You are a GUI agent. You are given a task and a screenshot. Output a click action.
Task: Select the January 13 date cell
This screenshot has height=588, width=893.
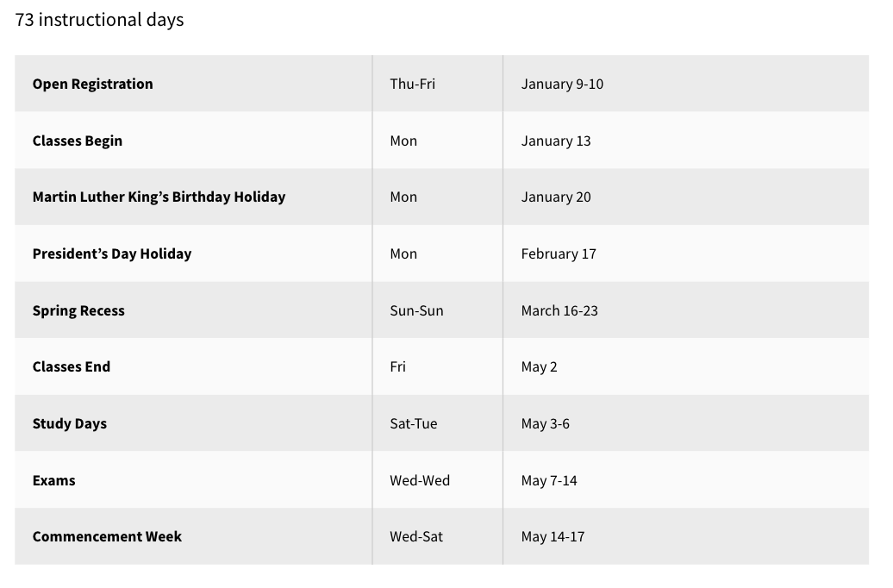point(556,141)
